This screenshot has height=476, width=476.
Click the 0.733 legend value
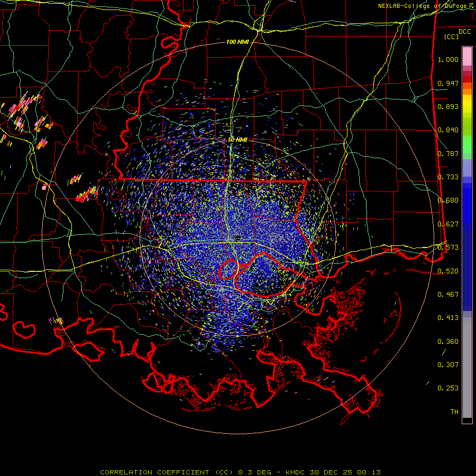[x=448, y=177]
